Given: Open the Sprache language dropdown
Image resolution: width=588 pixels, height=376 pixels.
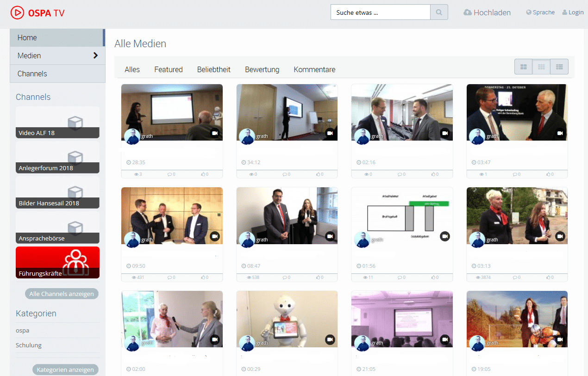Looking at the screenshot, I should [x=540, y=12].
